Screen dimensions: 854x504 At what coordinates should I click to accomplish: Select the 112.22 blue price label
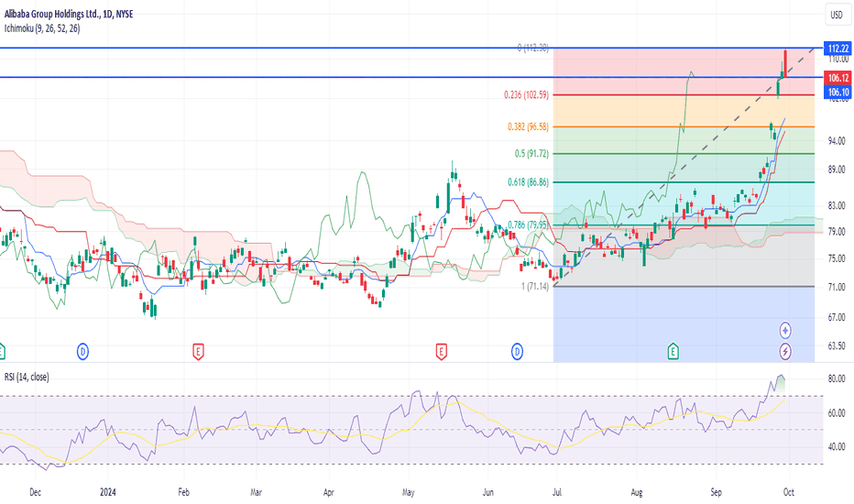[838, 48]
